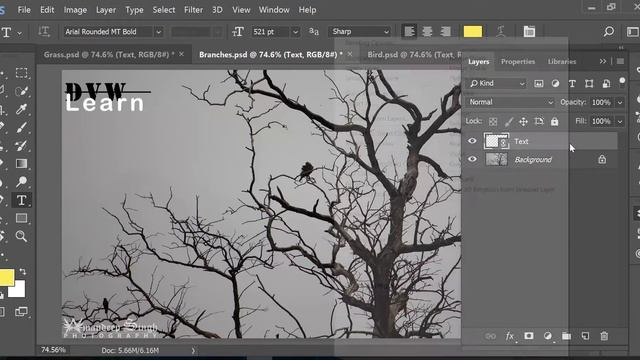Open the Create Warped Text option
The height and width of the screenshot is (360, 640).
coord(501,31)
